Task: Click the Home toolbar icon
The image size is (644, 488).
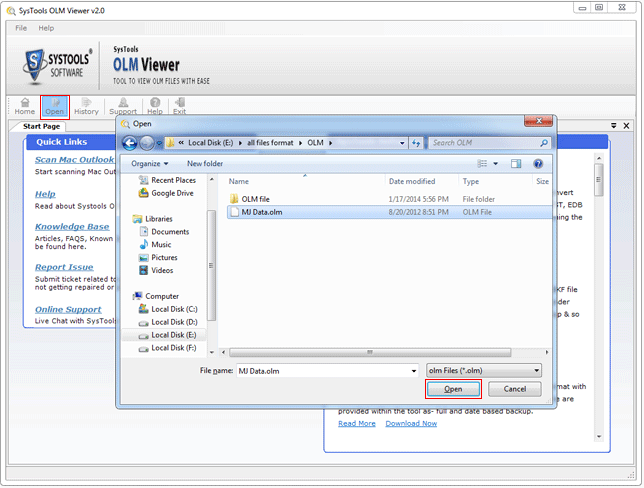Action: pyautogui.click(x=25, y=106)
